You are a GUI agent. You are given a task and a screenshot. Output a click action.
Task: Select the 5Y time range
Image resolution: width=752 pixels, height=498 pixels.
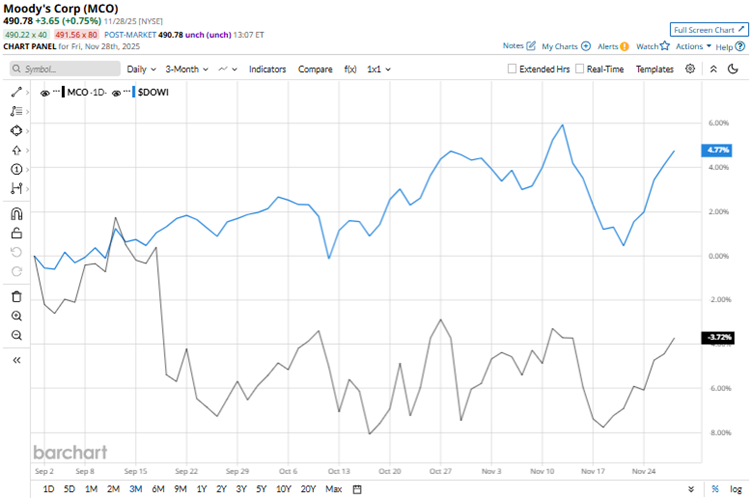(261, 489)
